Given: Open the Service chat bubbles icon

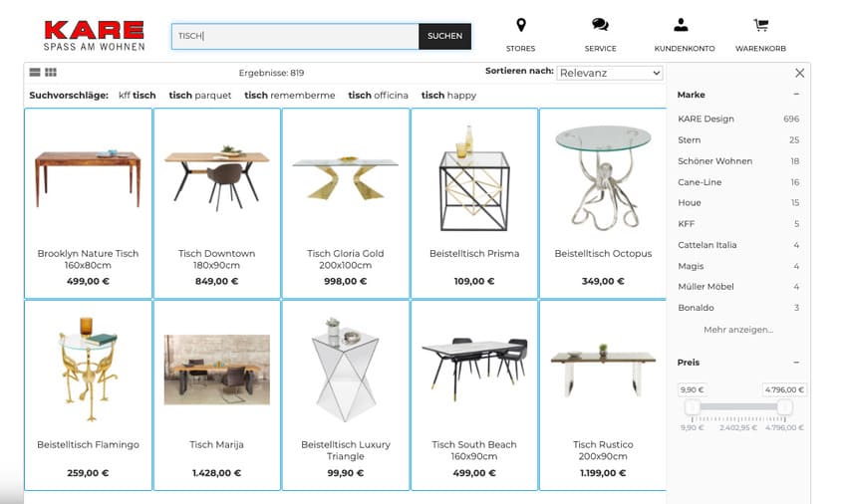Looking at the screenshot, I should point(600,25).
